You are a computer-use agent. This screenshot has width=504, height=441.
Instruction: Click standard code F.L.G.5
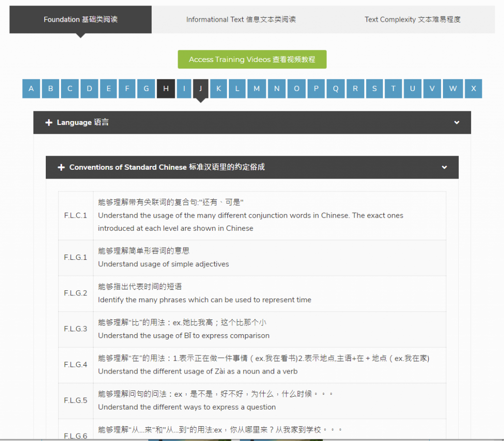click(75, 400)
